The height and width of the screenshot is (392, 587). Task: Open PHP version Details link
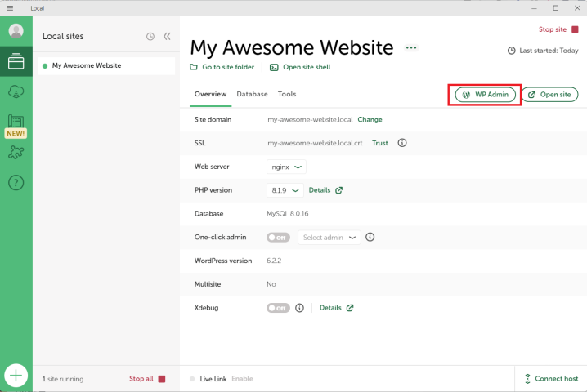(320, 190)
